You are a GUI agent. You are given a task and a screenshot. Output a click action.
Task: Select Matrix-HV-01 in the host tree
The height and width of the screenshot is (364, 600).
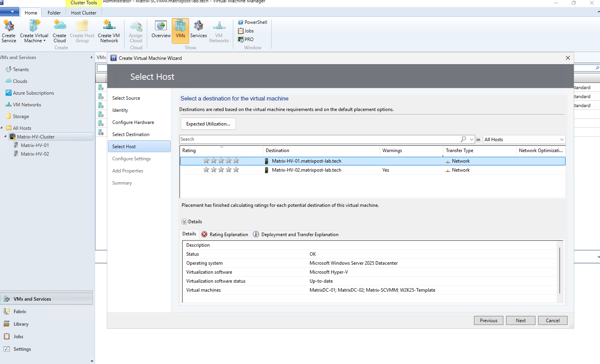(35, 145)
